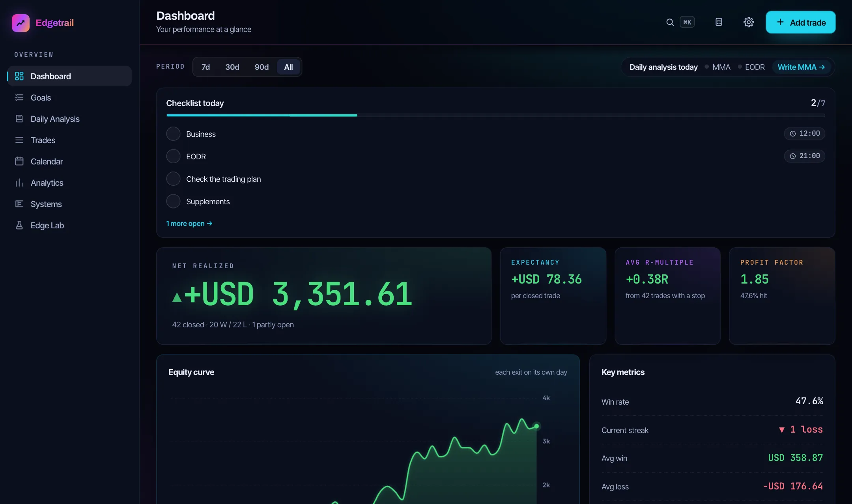Click the Goals checklist icon

click(19, 97)
